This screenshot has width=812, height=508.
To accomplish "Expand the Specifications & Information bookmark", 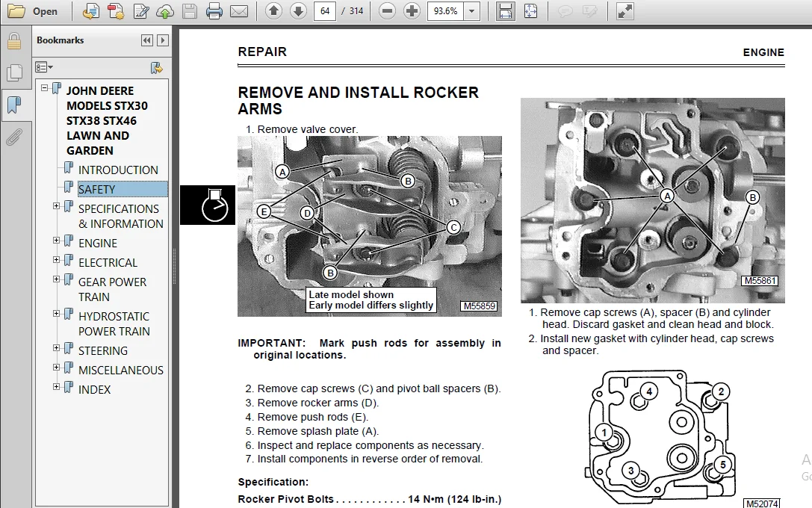I will [57, 206].
